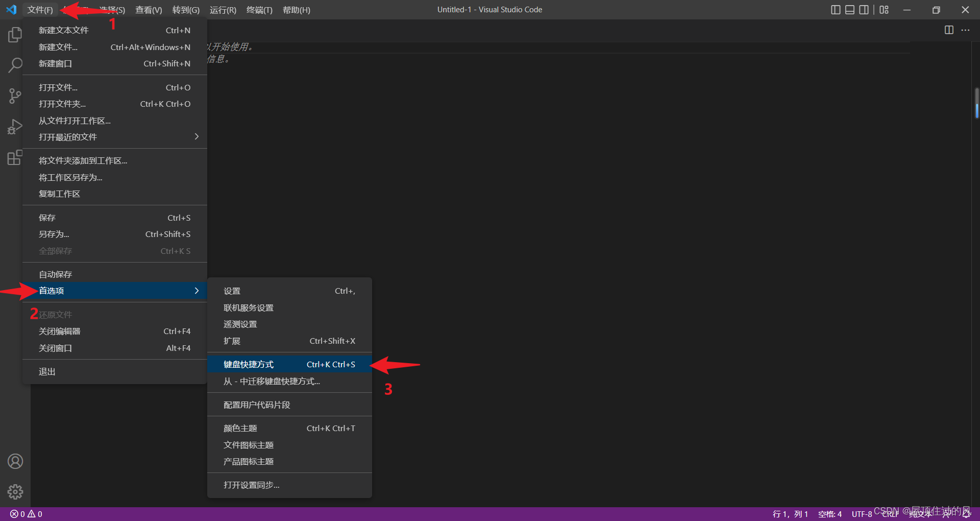
Task: Select 键盘快捷方式 submenu entry
Action: pos(289,364)
